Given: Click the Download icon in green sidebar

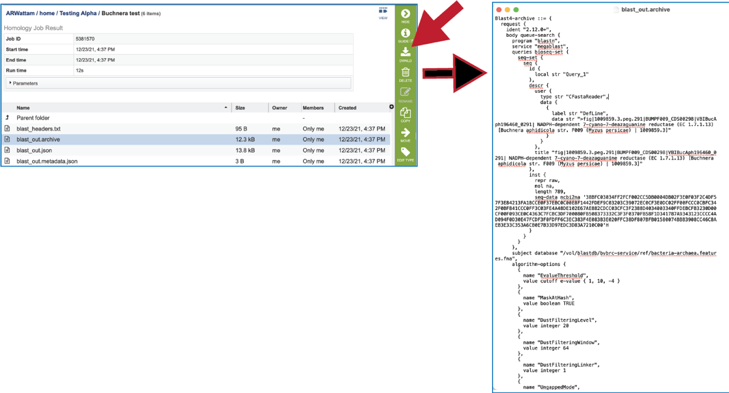Looking at the screenshot, I should (405, 52).
